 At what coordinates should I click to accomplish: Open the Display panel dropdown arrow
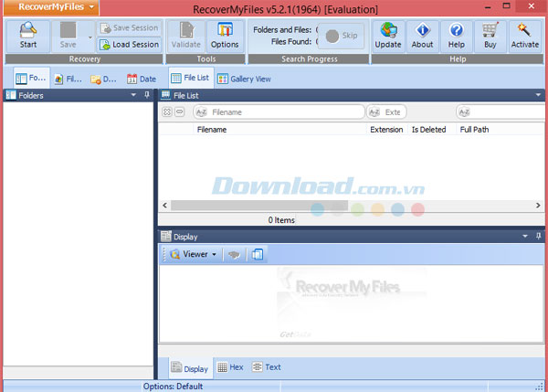524,237
